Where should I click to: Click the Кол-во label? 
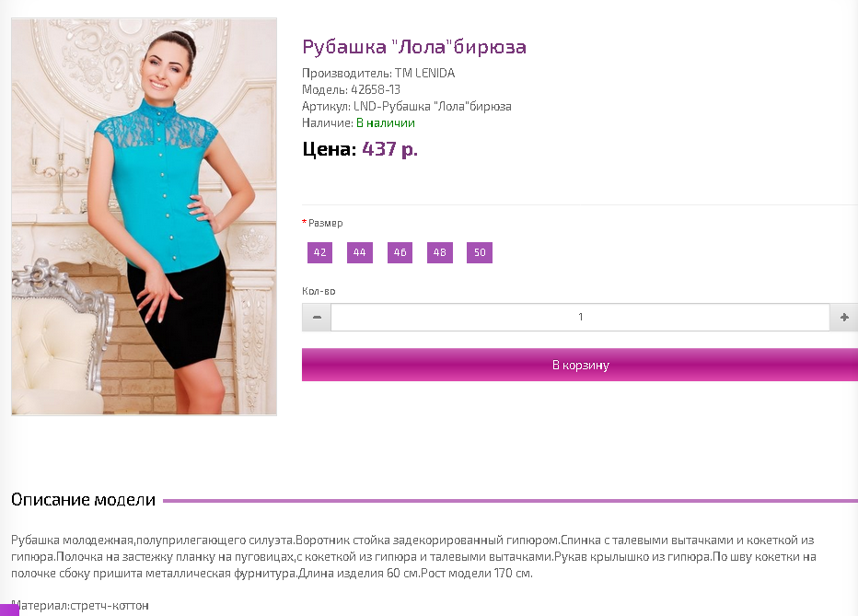pyautogui.click(x=319, y=291)
